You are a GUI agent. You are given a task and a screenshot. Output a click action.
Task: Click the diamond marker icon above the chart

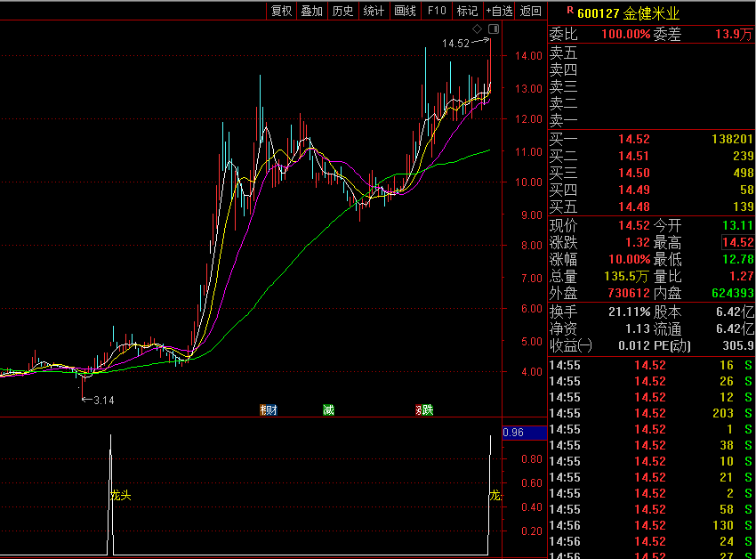click(477, 29)
